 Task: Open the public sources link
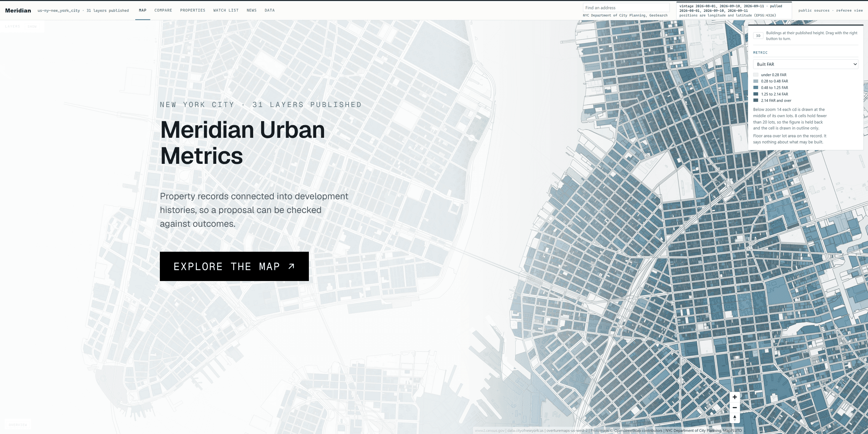point(814,10)
